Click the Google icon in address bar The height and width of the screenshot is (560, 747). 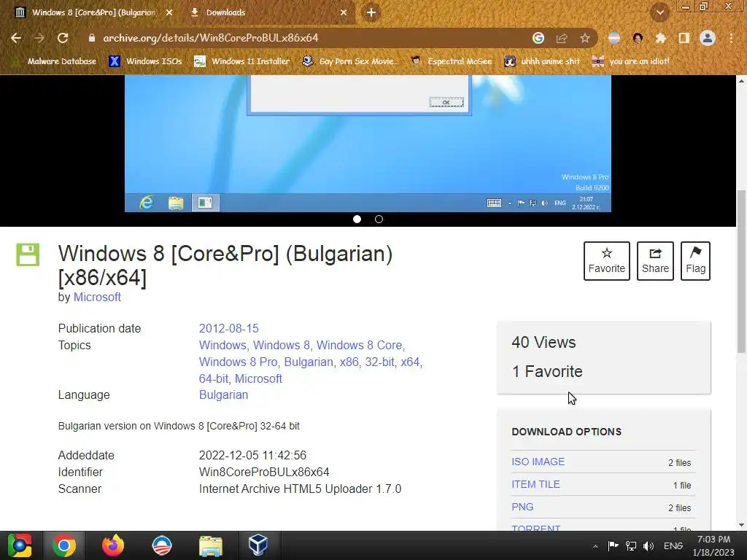(x=538, y=38)
